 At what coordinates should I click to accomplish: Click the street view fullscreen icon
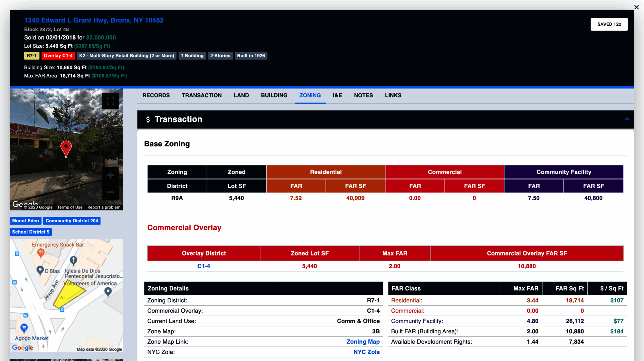110,101
